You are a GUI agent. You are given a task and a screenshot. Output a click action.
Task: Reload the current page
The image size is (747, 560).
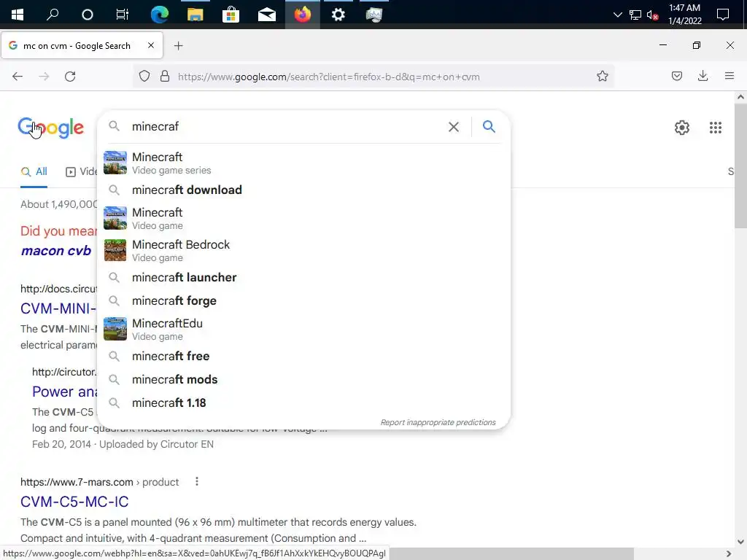70,76
